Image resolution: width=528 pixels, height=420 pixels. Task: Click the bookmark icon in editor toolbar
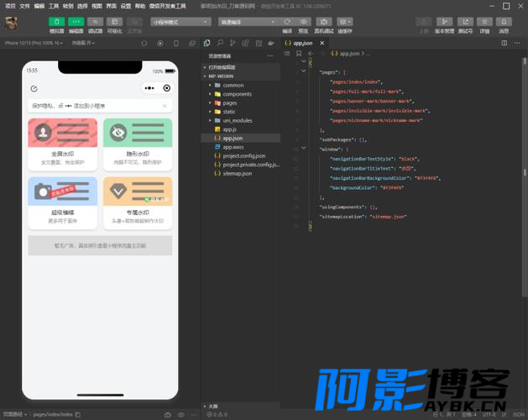(299, 53)
